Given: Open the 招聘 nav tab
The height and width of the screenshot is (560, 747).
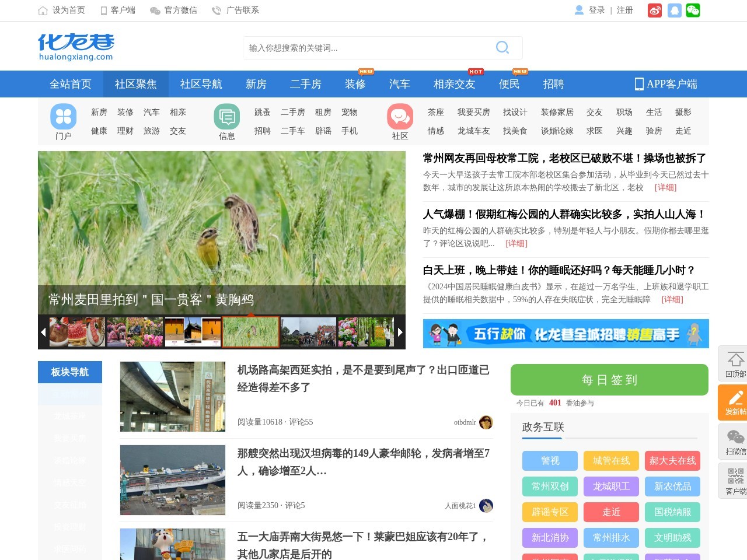Looking at the screenshot, I should point(554,84).
